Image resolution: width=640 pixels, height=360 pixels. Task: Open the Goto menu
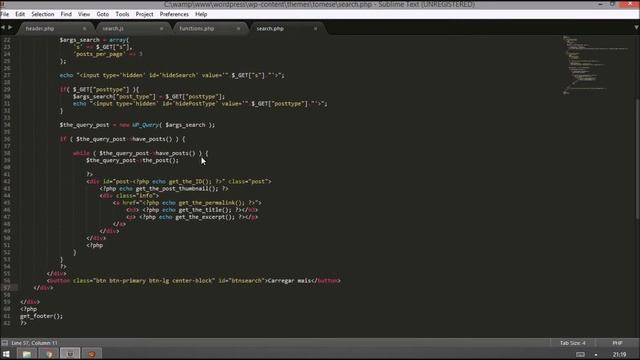pos(102,14)
